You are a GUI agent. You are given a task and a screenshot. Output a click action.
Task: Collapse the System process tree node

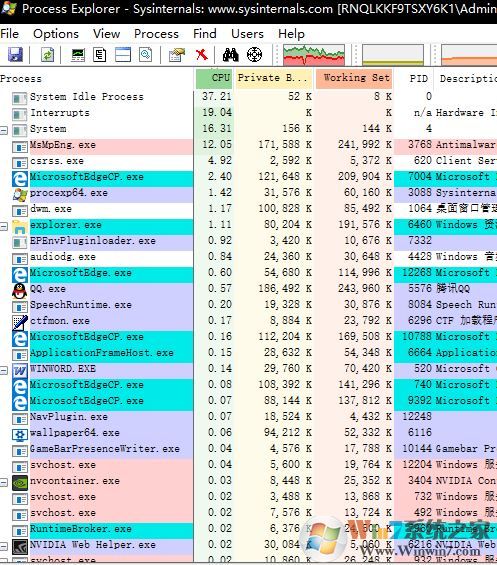(x=4, y=130)
